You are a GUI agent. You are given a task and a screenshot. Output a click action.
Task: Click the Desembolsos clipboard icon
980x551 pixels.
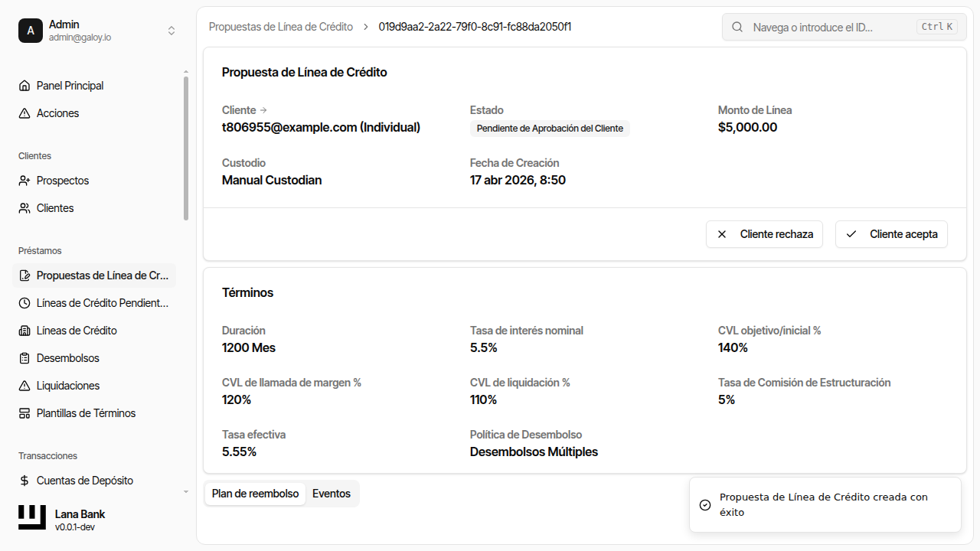[24, 358]
